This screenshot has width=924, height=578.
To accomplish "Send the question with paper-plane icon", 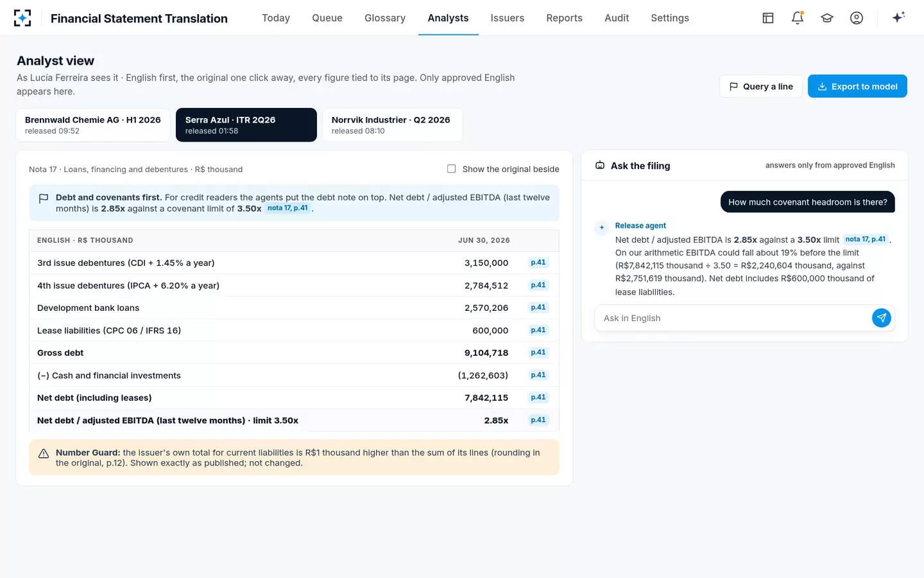I will 882,318.
